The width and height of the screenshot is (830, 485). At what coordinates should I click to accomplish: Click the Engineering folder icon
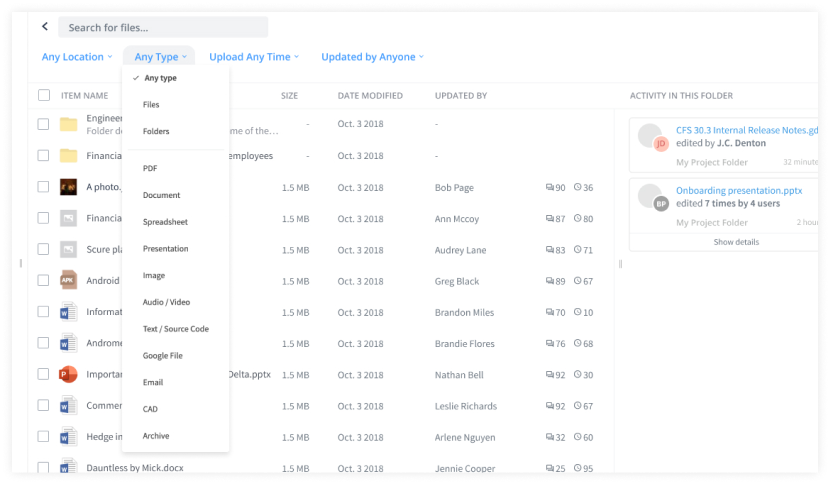(68, 124)
